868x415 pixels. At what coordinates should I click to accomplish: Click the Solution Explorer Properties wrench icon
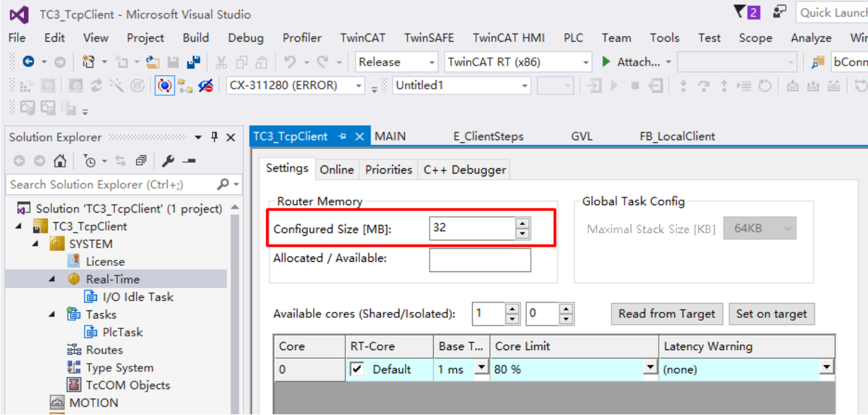[x=168, y=161]
